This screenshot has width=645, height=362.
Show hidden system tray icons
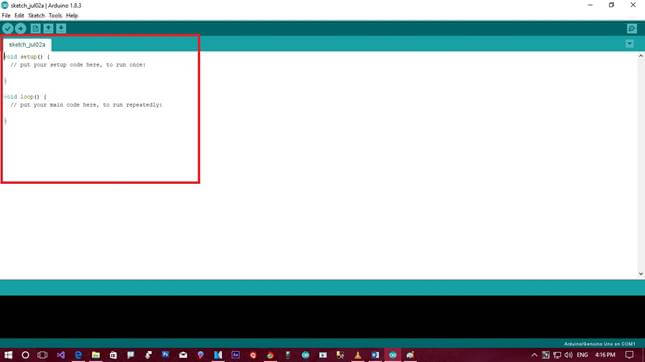tap(534, 355)
